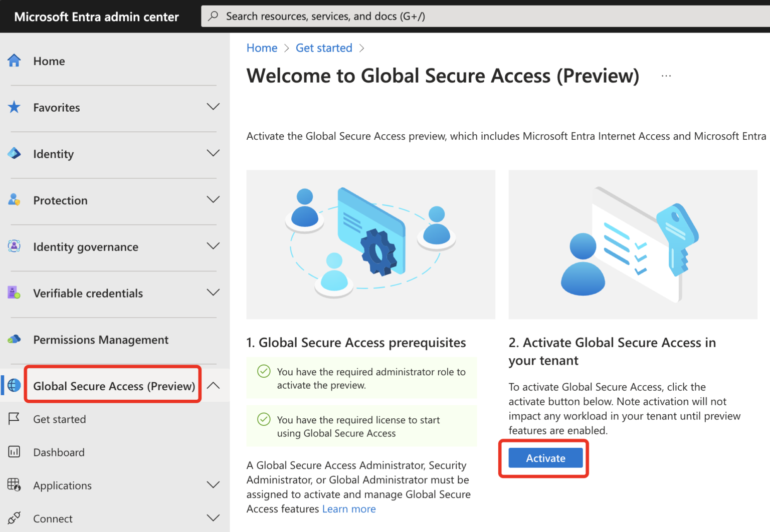This screenshot has width=770, height=532.
Task: Click the Dashboard icon in the sidebar
Action: [14, 452]
